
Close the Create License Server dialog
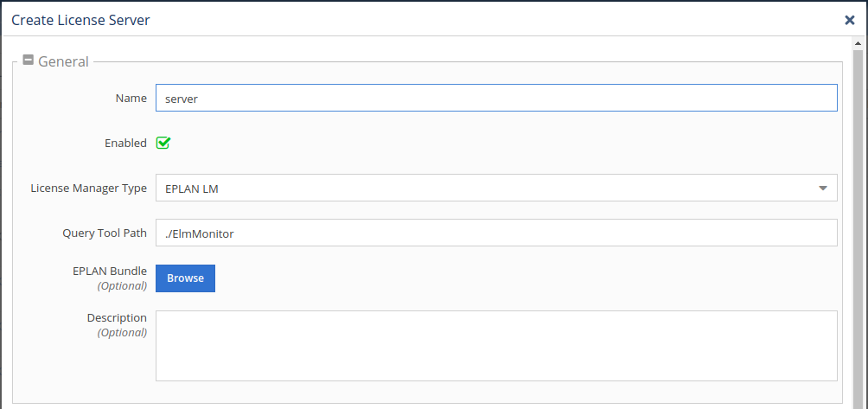click(x=850, y=20)
